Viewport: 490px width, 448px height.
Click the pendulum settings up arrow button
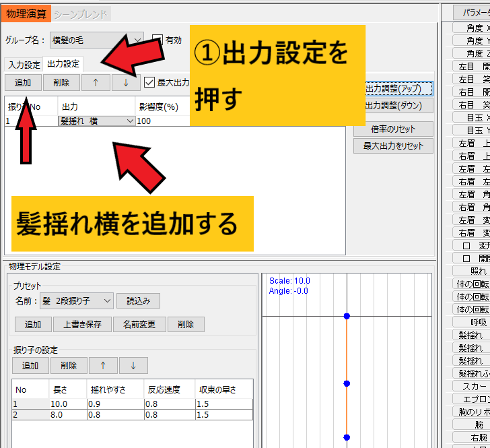coord(103,366)
